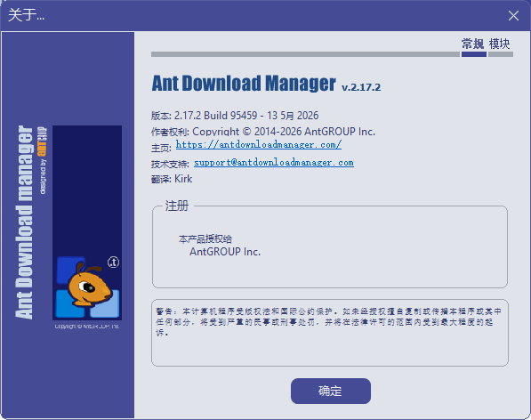Click the 技术支持 label
531x420 pixels.
pos(170,165)
